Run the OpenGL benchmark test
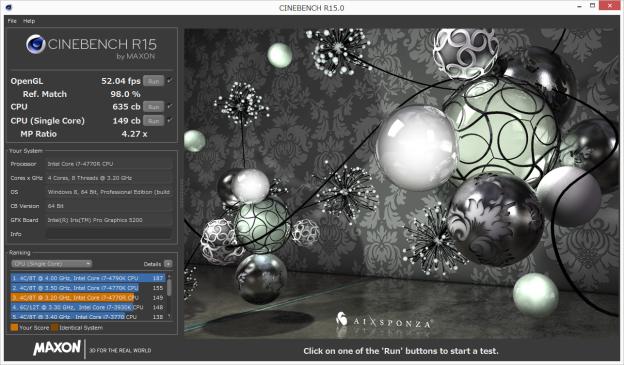Screen dimensions: 624x365 (153, 81)
